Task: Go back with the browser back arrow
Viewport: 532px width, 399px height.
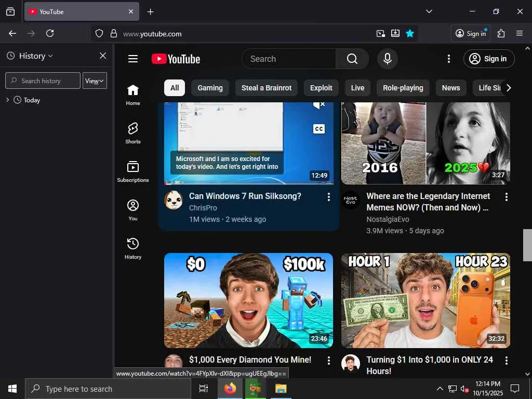Action: (12, 33)
